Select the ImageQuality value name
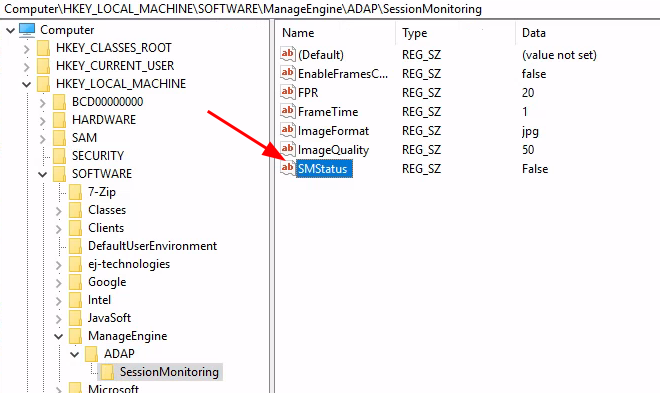This screenshot has width=660, height=393. point(333,150)
